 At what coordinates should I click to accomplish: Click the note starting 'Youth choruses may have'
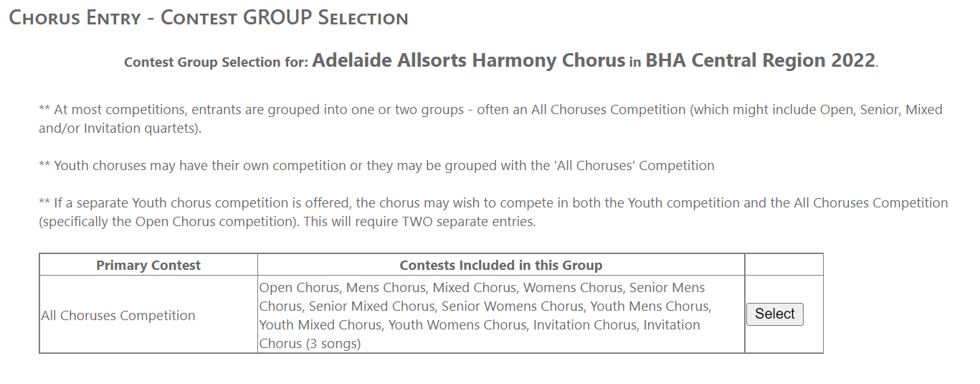point(376,166)
